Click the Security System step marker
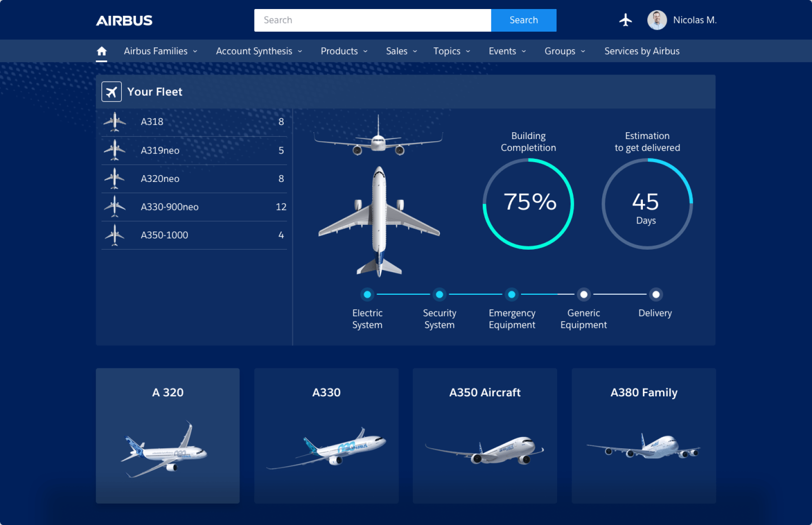812x525 pixels. coord(439,294)
